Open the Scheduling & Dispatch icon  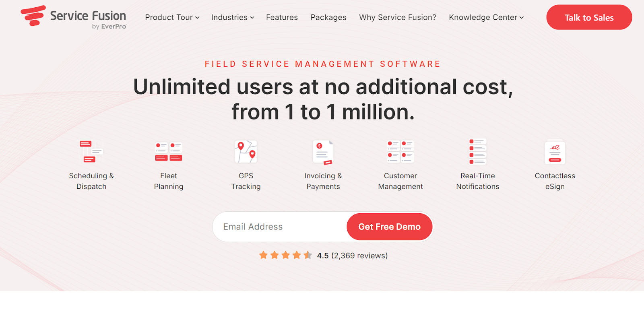point(91,152)
